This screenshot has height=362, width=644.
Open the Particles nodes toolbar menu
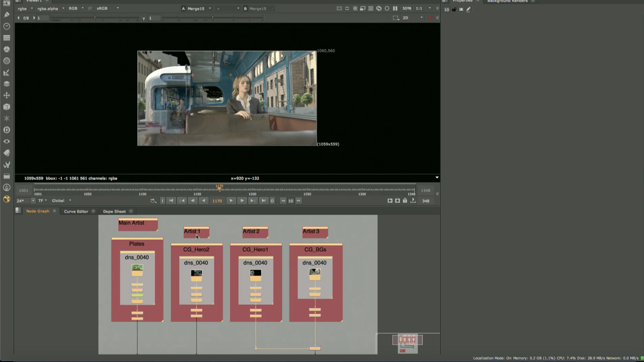click(x=7, y=118)
